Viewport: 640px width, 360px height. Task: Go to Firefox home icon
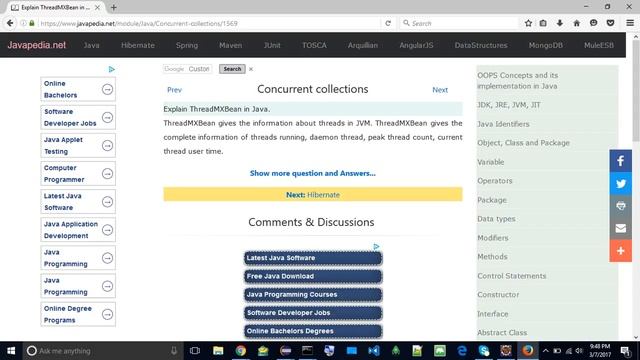click(576, 23)
